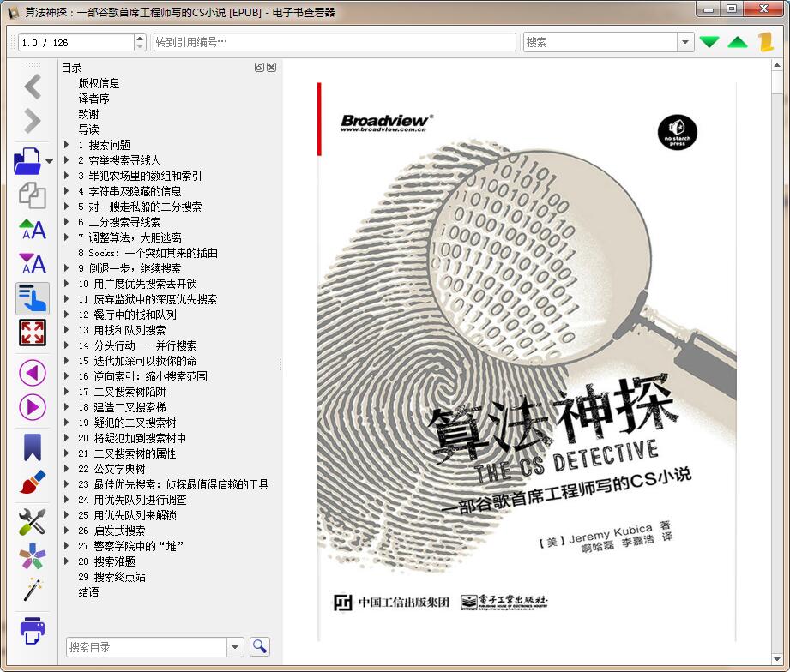This screenshot has width=790, height=672.
Task: Open an ebook with the folder icon
Action: tap(27, 161)
